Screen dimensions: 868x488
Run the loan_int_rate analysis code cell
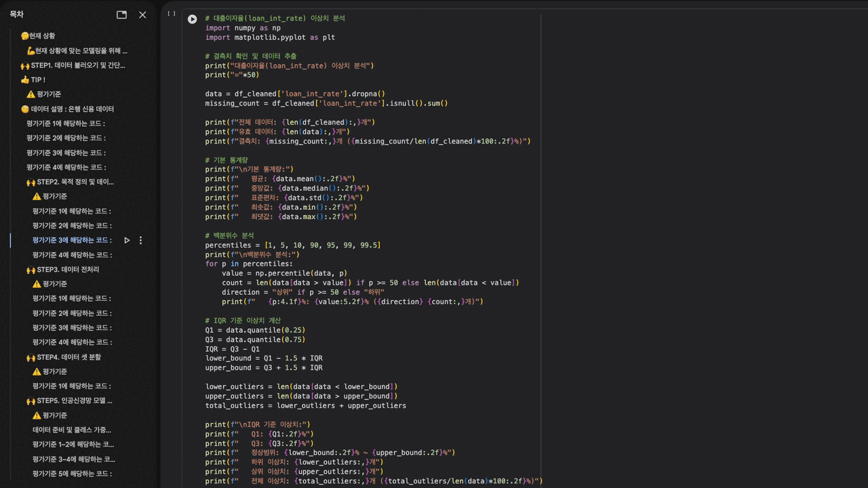pyautogui.click(x=193, y=20)
